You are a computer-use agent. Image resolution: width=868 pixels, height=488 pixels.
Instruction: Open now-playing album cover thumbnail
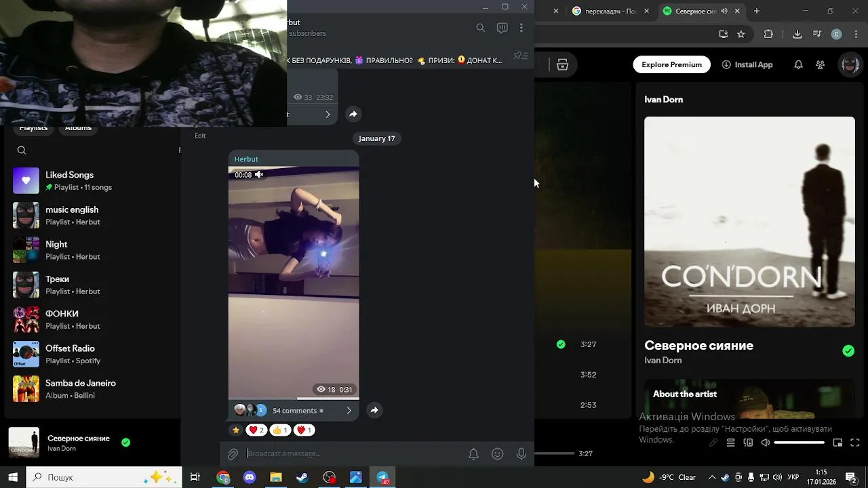[24, 443]
